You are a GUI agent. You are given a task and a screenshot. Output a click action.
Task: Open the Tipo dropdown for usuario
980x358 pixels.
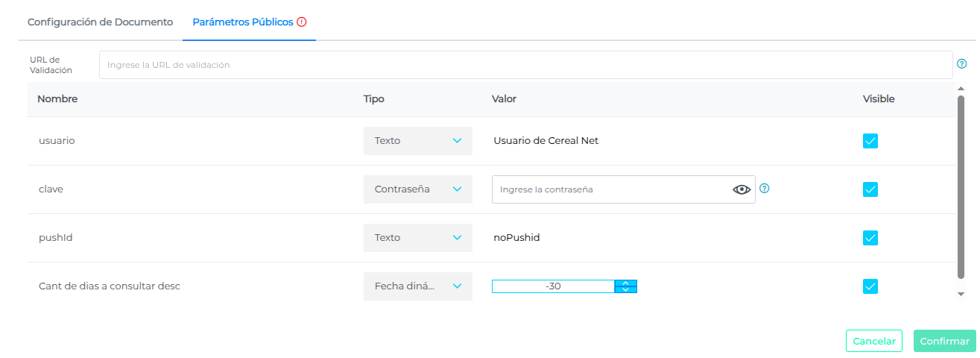tap(418, 141)
